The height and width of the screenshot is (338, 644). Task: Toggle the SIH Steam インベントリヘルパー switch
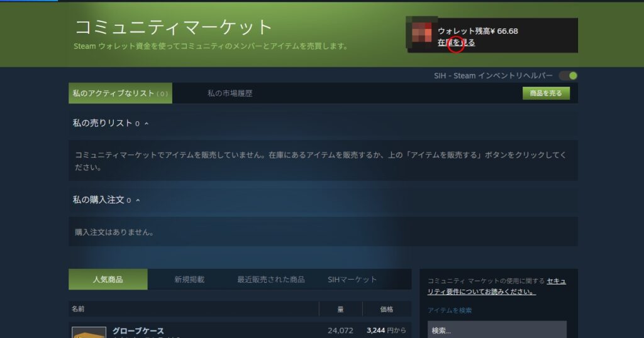(x=568, y=76)
